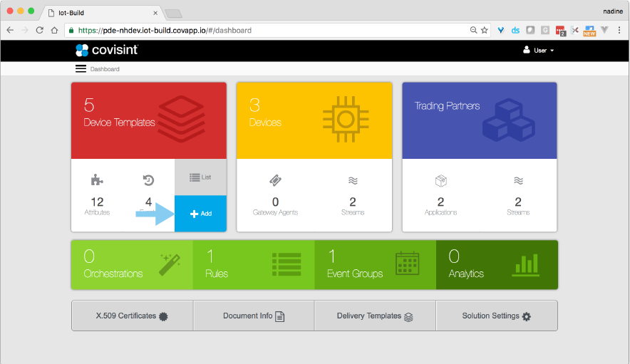Select the Iot-Build browser tab
630x364 pixels.
click(x=100, y=12)
